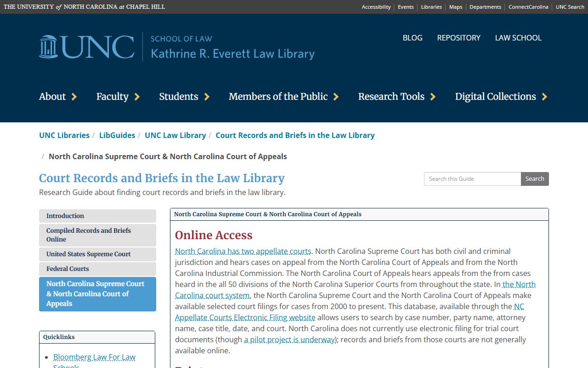Expand the Digital Collections chevron

(x=544, y=97)
